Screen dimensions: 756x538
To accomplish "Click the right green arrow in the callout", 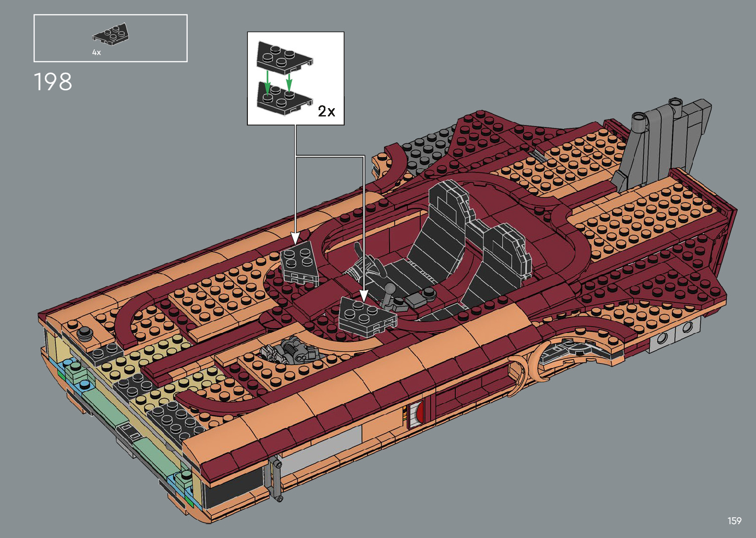I will pos(289,80).
